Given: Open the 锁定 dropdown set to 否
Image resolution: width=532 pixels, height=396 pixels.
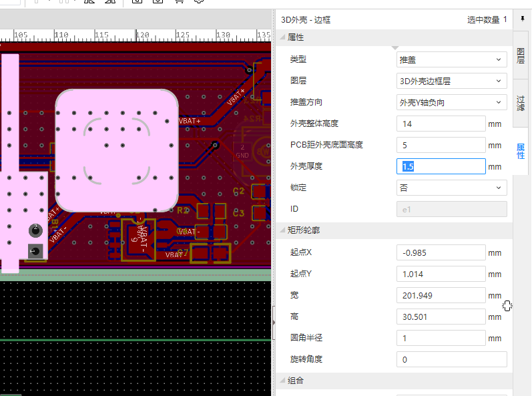Looking at the screenshot, I should [x=451, y=188].
